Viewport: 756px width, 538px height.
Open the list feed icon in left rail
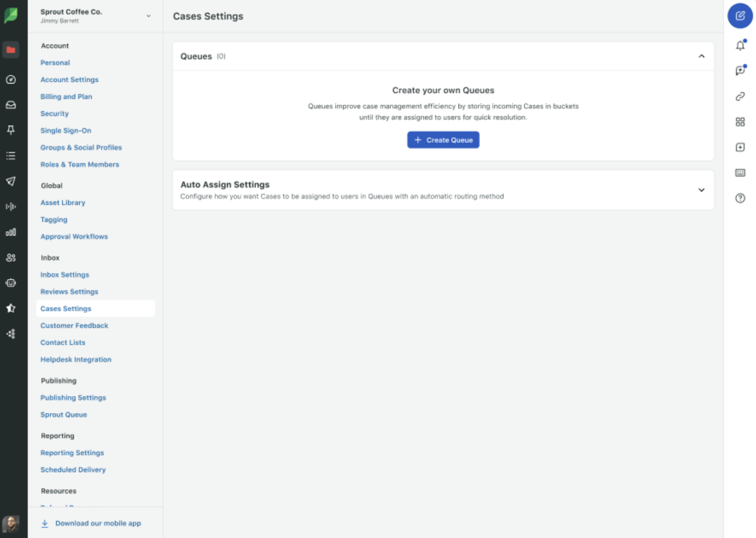click(11, 155)
